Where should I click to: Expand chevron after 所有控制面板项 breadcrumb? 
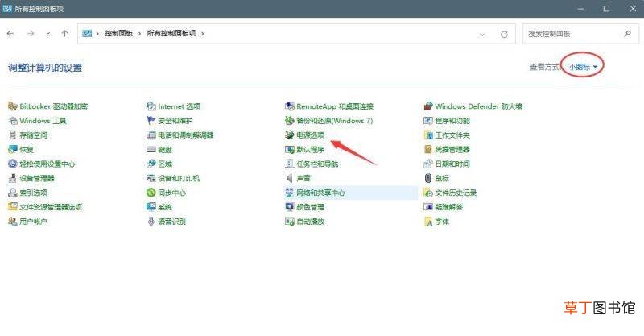(x=203, y=34)
